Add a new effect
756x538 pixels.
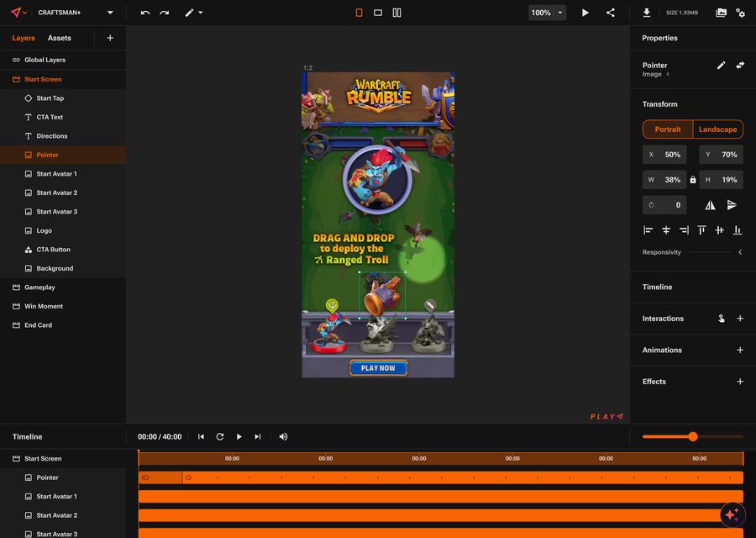(x=740, y=381)
